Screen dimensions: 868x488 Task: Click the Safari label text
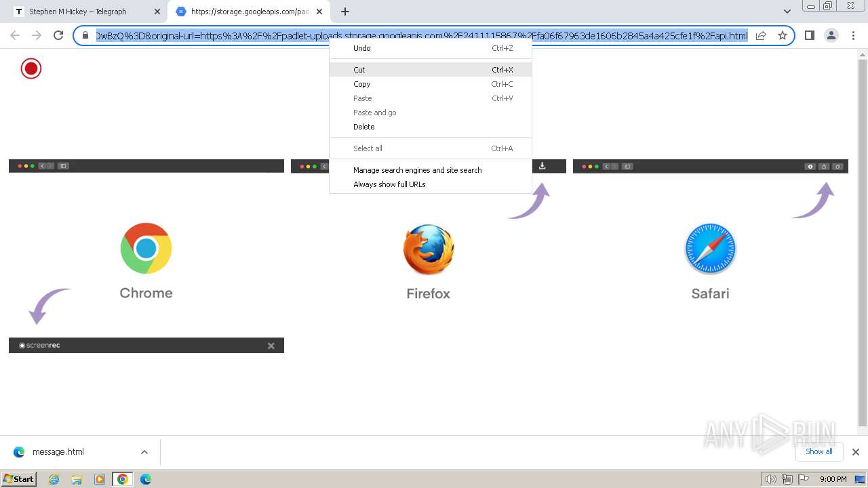pyautogui.click(x=710, y=293)
